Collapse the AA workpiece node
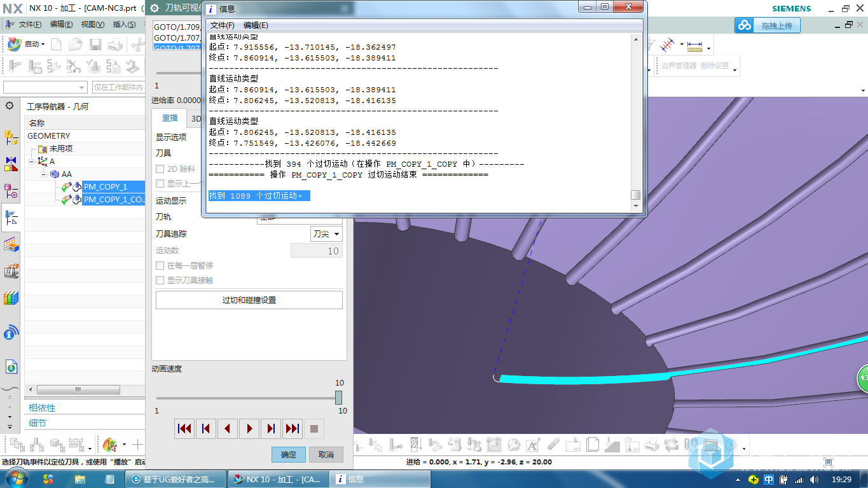The width and height of the screenshot is (868, 488). 44,174
